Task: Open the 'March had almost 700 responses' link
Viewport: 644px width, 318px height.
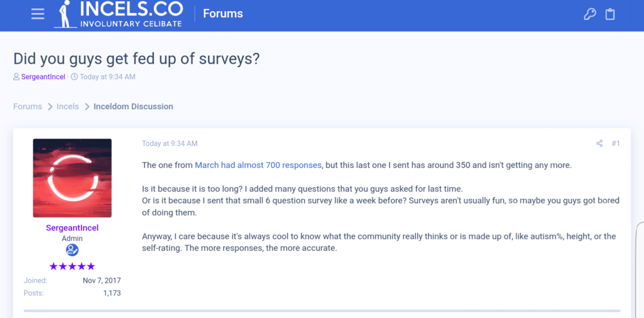Action: [x=258, y=165]
